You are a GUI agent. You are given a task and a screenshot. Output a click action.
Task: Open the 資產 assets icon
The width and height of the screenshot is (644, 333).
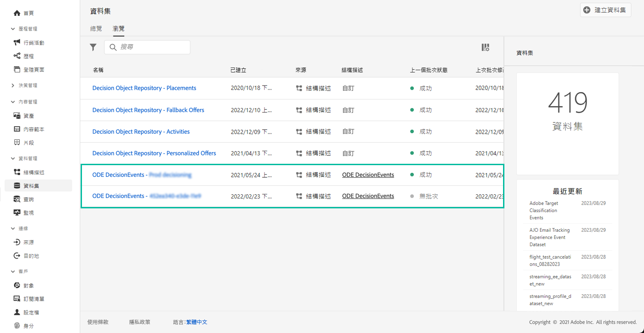click(17, 116)
